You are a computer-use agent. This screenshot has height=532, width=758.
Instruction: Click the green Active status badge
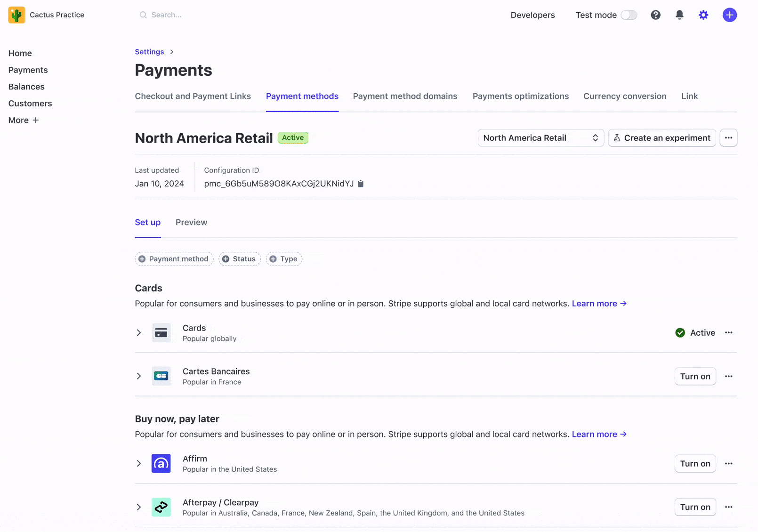[293, 137]
